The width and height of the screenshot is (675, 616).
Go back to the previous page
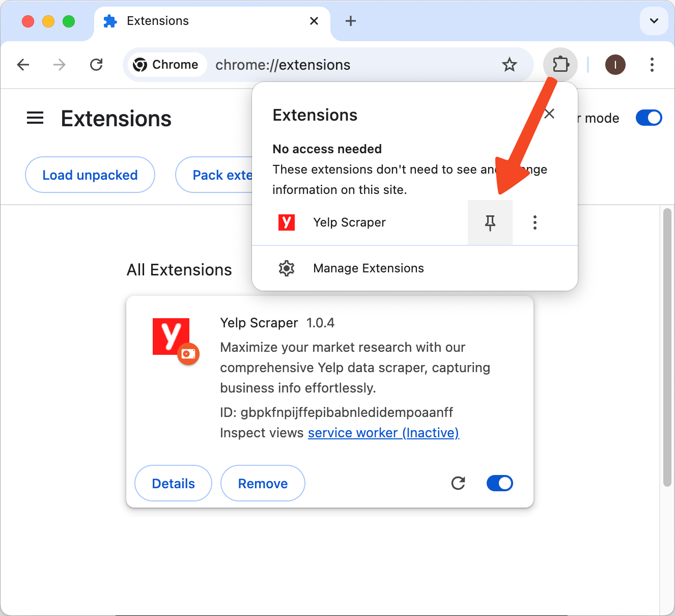23,65
